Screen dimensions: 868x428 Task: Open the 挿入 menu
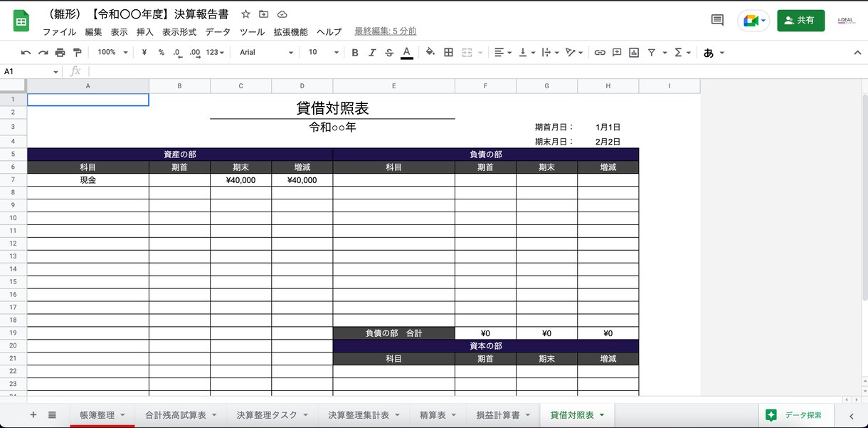tap(145, 32)
